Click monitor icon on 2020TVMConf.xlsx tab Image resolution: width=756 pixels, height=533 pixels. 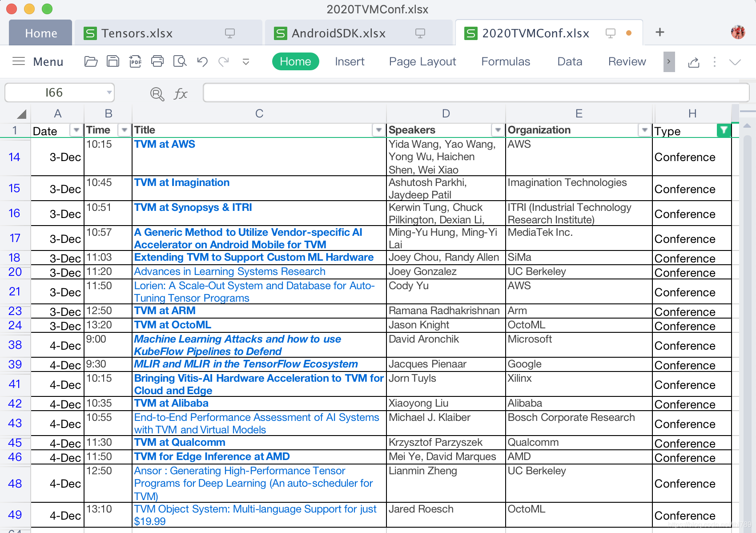[x=611, y=33]
